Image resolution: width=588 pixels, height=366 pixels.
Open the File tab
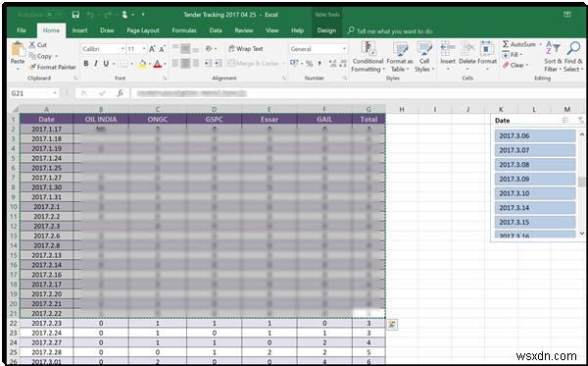pyautogui.click(x=22, y=30)
